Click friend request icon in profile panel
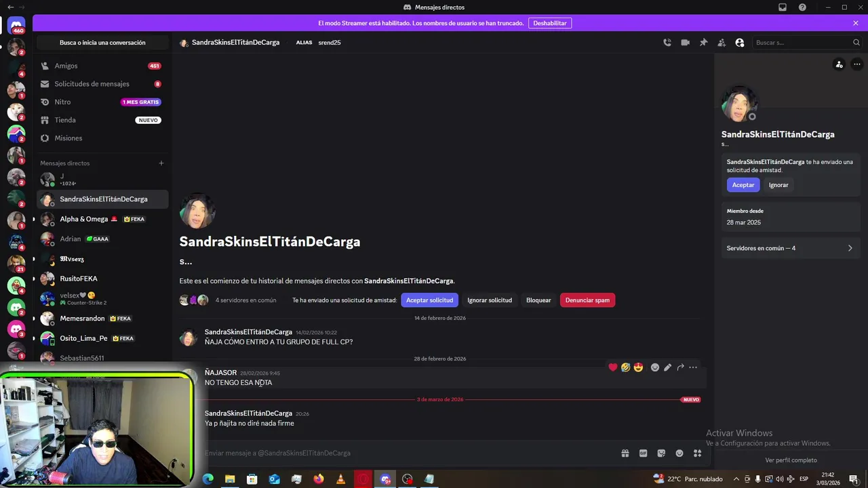 point(839,64)
